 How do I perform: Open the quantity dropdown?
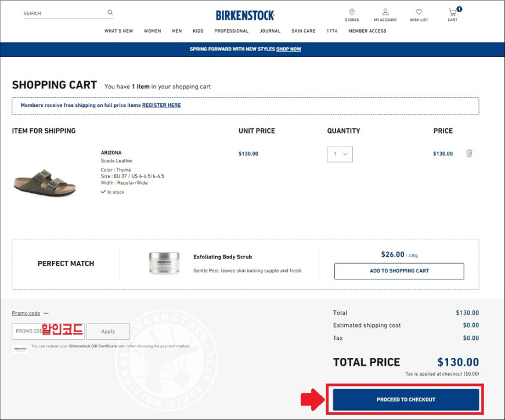[340, 154]
